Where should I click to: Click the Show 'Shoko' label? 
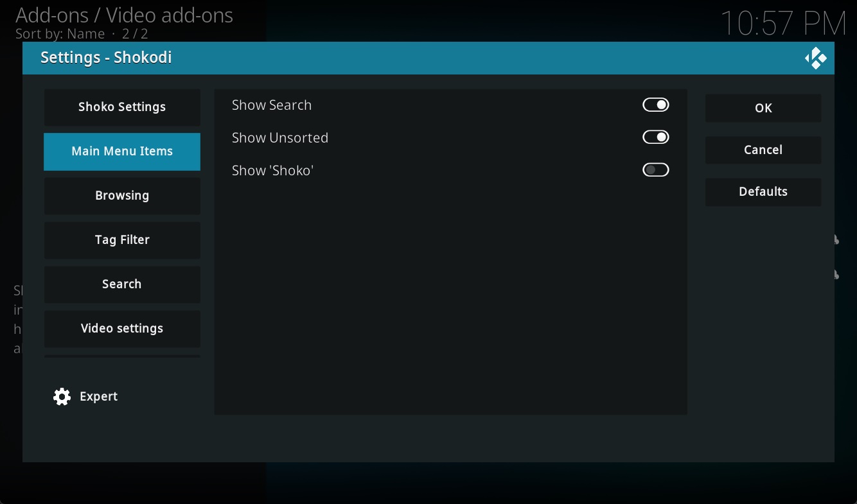pyautogui.click(x=272, y=171)
